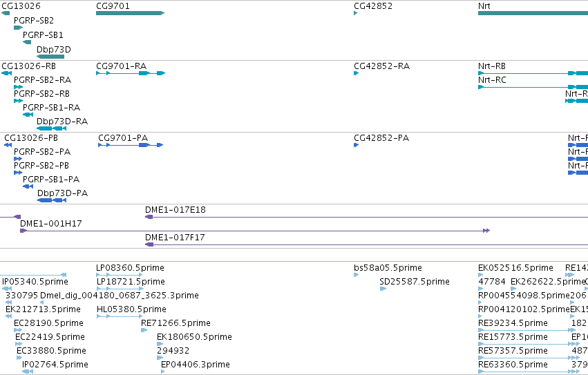Click the EK052516.5prime EST label
588x375 pixels.
(515, 268)
